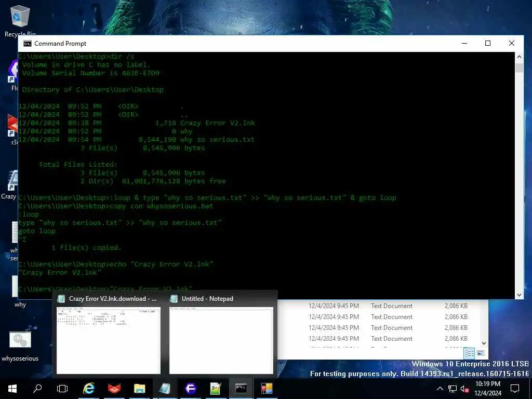The width and height of the screenshot is (532, 399).
Task: Click the Command Prompt taskbar icon
Action: tap(241, 389)
